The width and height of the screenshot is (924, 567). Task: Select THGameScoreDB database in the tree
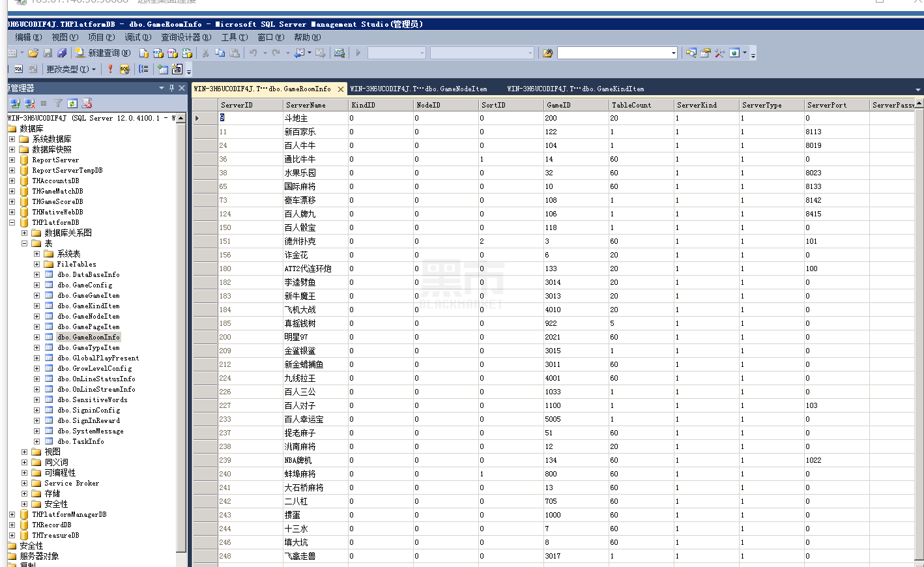tap(57, 201)
